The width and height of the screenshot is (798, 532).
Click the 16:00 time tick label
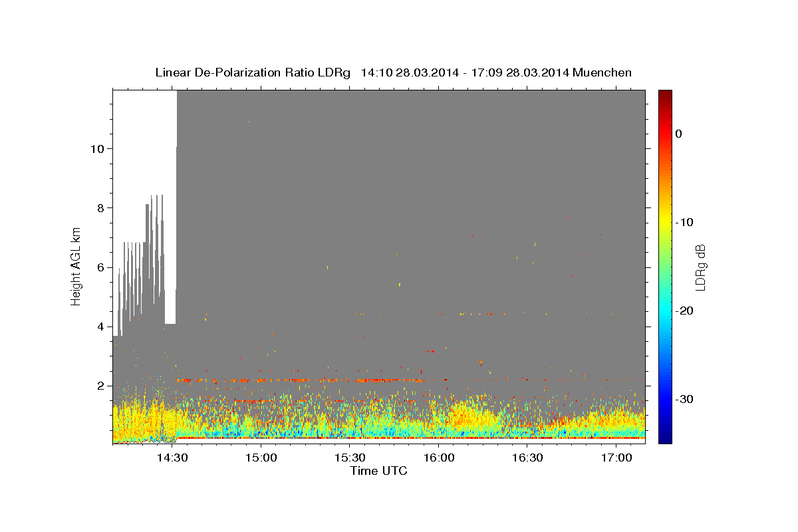439,458
